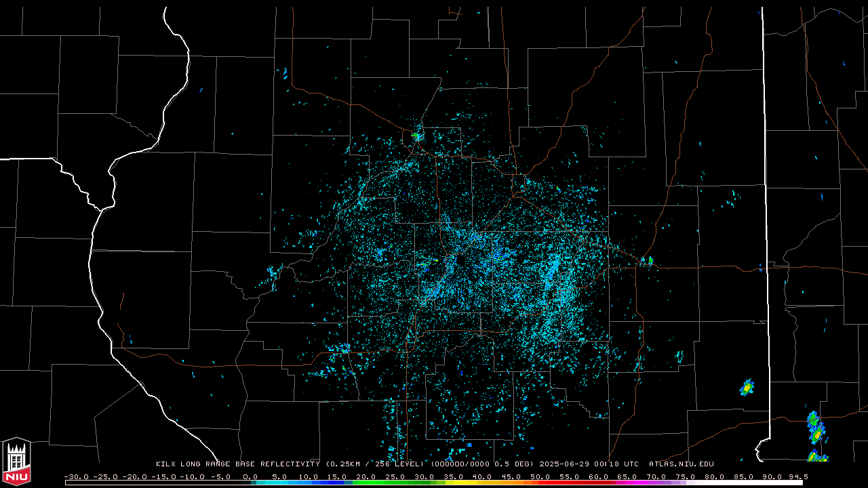Click the 25.0 scale label
Image resolution: width=868 pixels, height=488 pixels.
point(395,477)
